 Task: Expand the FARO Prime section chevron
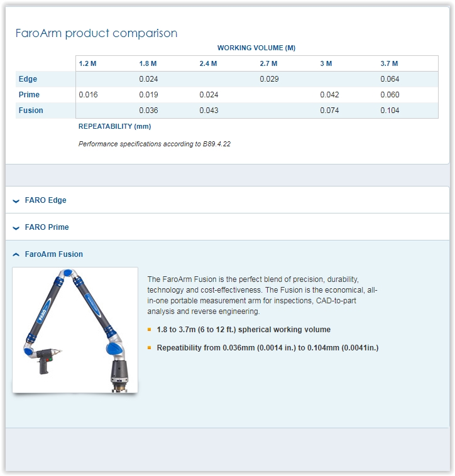pos(16,228)
